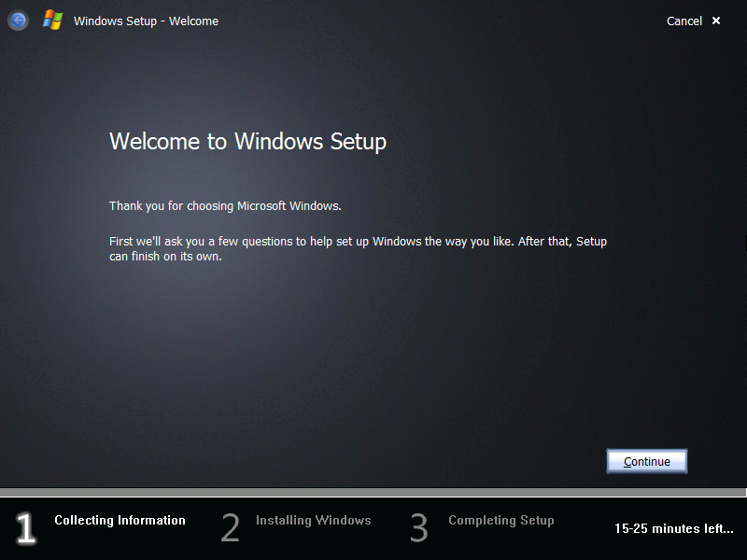The height and width of the screenshot is (560, 747).
Task: Click the X icon beside Cancel
Action: [x=715, y=21]
